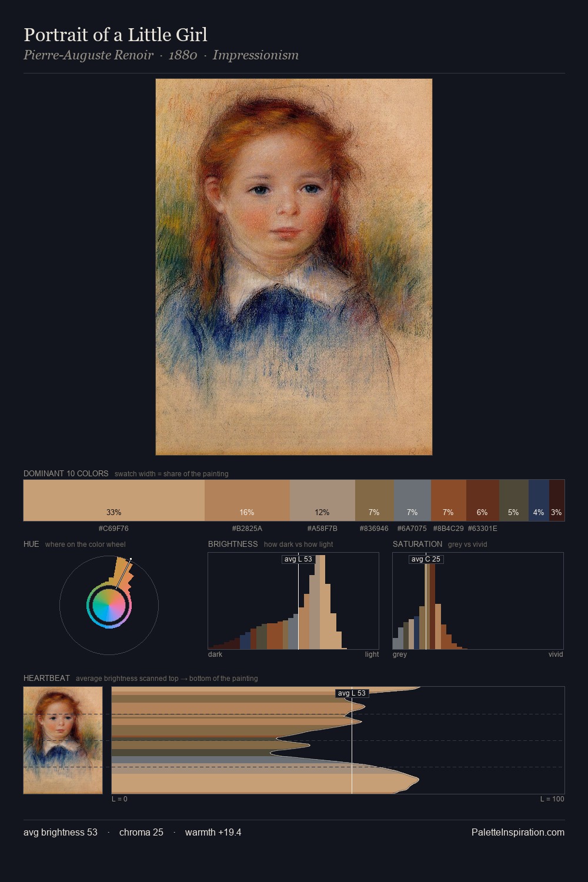Click the BRIGHTNESS section heading

(233, 544)
